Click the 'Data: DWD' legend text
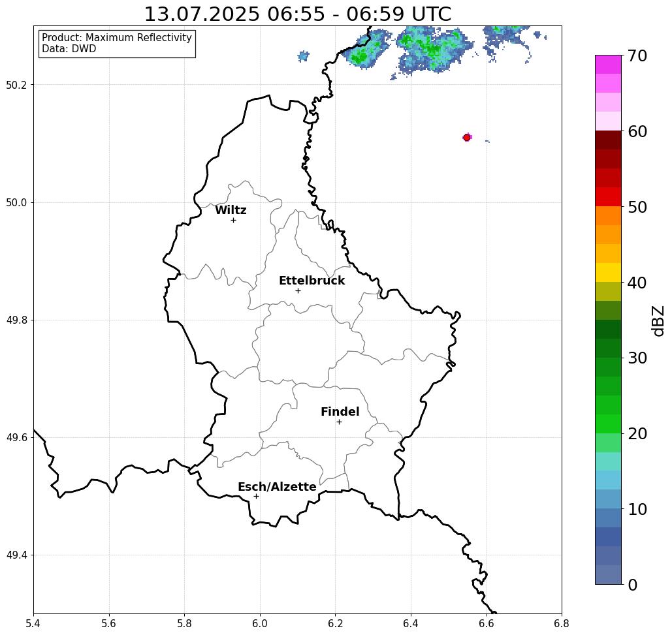This screenshot has width=672, height=635. coord(69,49)
